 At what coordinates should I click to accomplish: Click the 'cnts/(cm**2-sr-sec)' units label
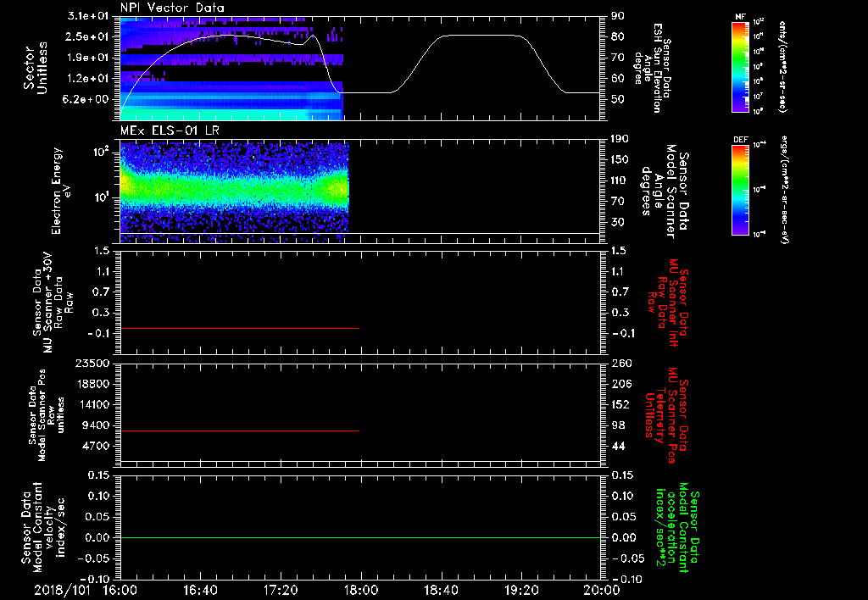(x=782, y=67)
